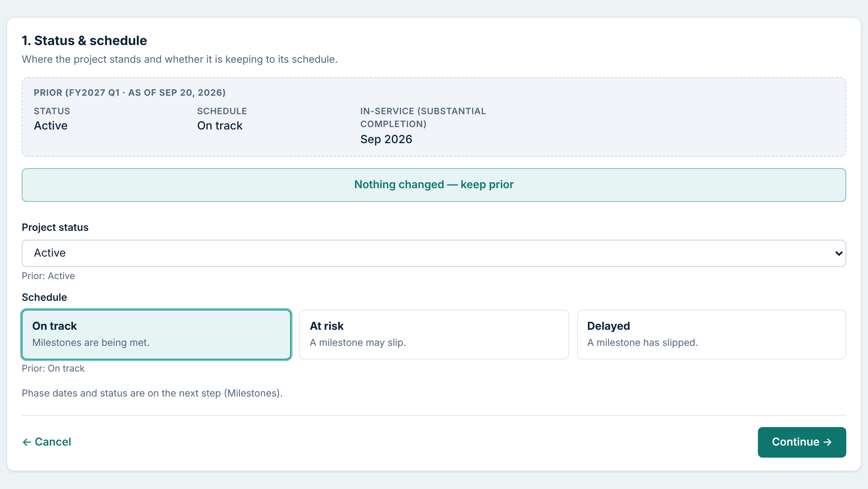Click the '1. Status & schedule' heading

[84, 41]
